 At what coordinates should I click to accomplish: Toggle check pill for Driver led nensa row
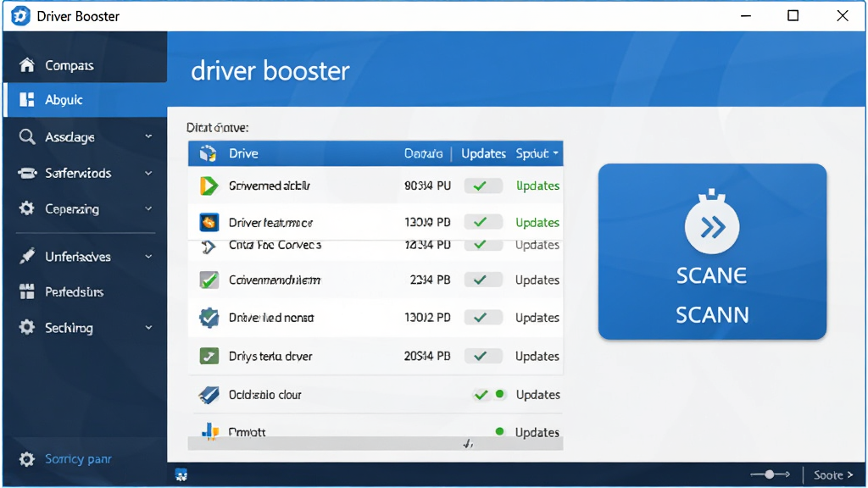[482, 318]
